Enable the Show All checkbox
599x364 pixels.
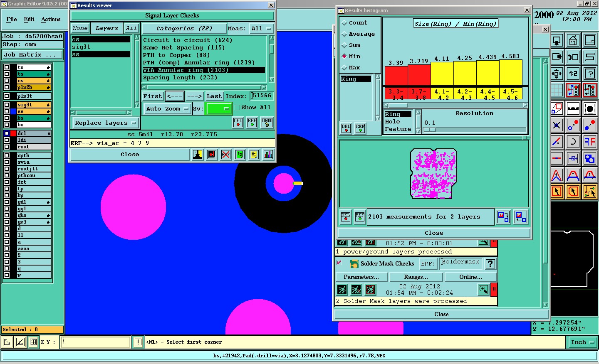238,108
